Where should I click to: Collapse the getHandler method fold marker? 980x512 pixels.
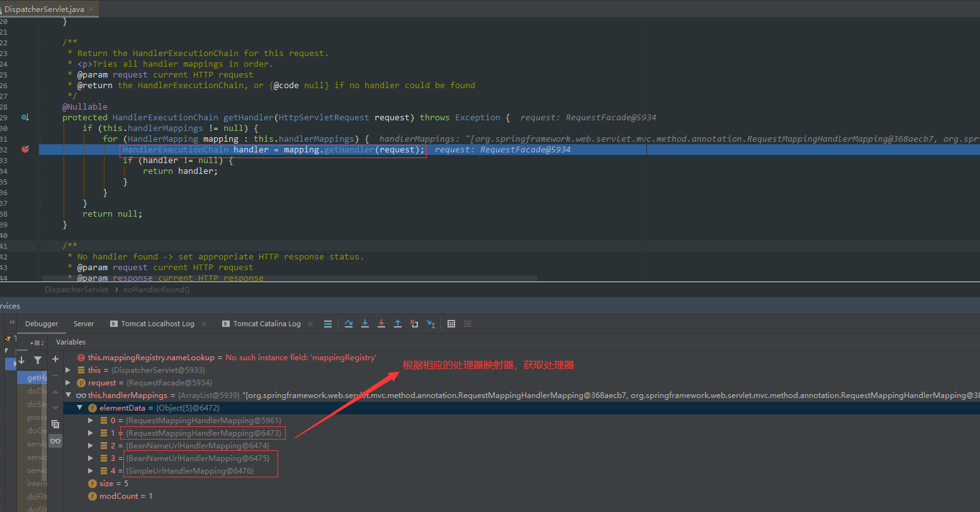pyautogui.click(x=39, y=117)
